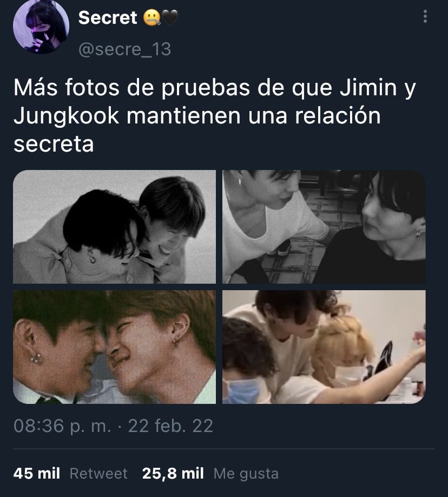448x497 pixels.
Task: Click the 08:36 p. m. timestamp
Action: pos(62,426)
